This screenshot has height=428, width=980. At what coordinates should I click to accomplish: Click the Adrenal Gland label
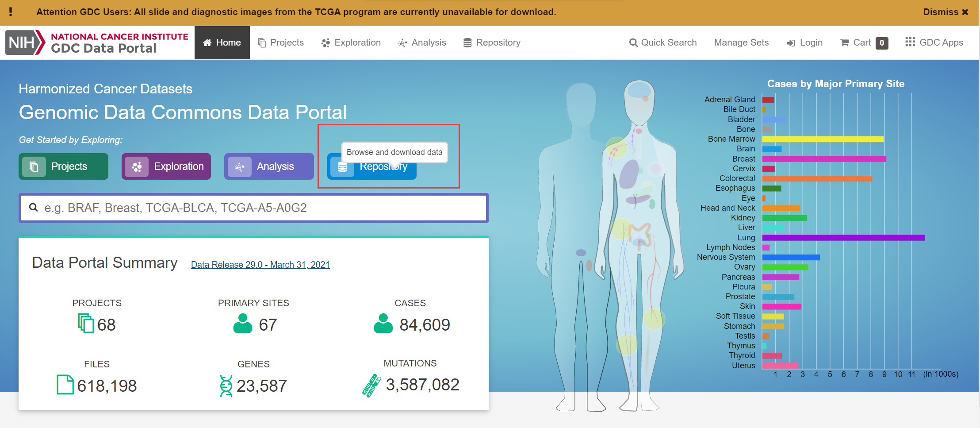tap(730, 100)
